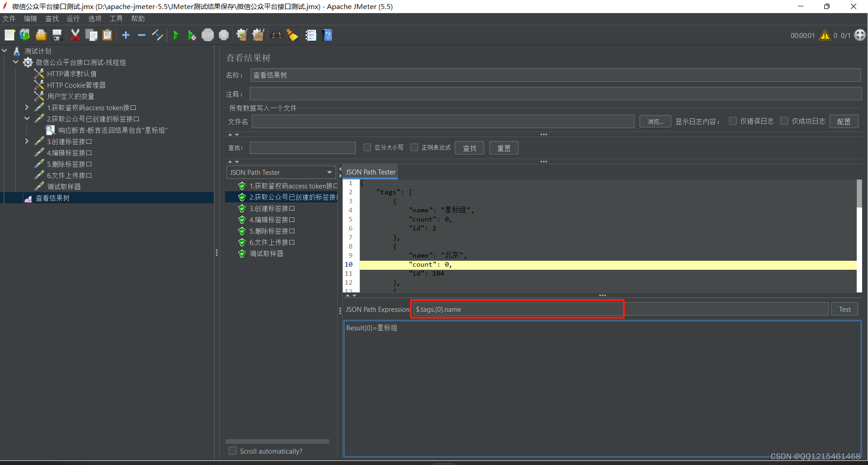Enable the 仅成功日志 checkbox
This screenshot has height=465, width=868.
pos(784,121)
